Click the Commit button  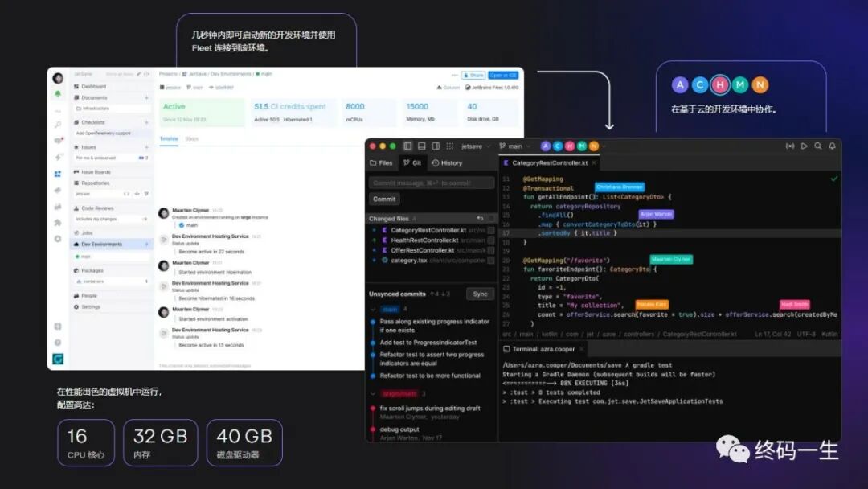(x=384, y=199)
